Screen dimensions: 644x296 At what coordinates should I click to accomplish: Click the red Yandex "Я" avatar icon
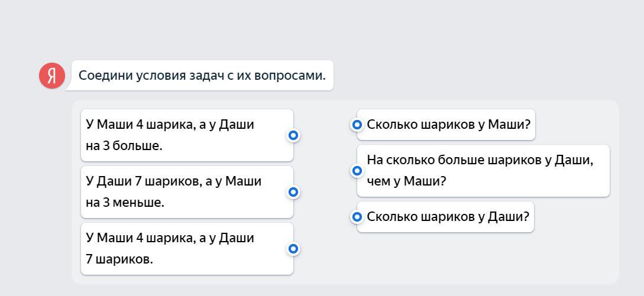[x=52, y=76]
